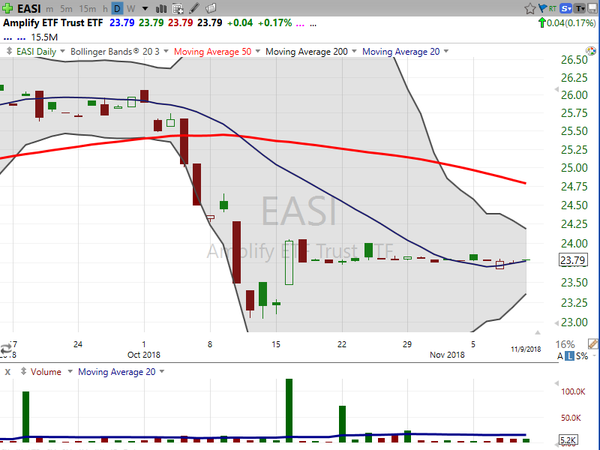Add EASI to favorites with star icon
Viewport: 600px width, 450px height.
(530, 8)
